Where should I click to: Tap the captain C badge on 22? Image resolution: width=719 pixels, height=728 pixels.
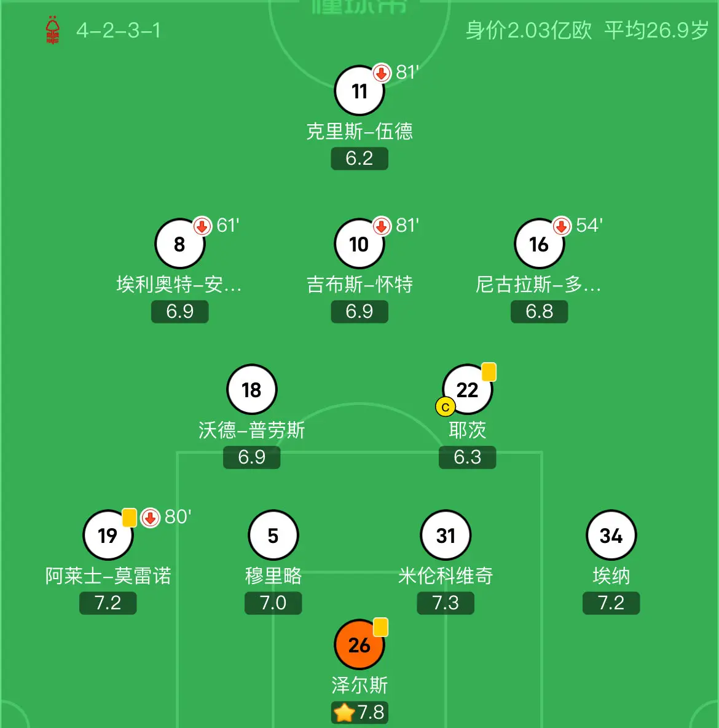[x=445, y=407]
